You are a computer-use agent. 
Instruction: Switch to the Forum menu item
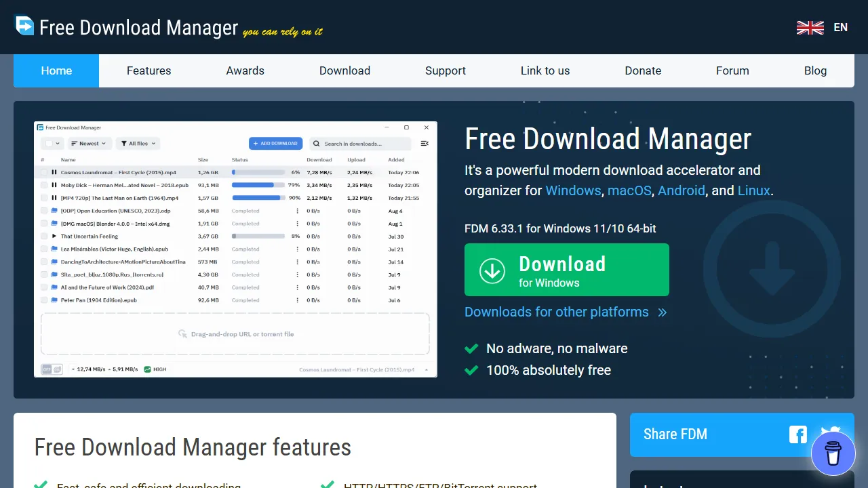tap(732, 70)
